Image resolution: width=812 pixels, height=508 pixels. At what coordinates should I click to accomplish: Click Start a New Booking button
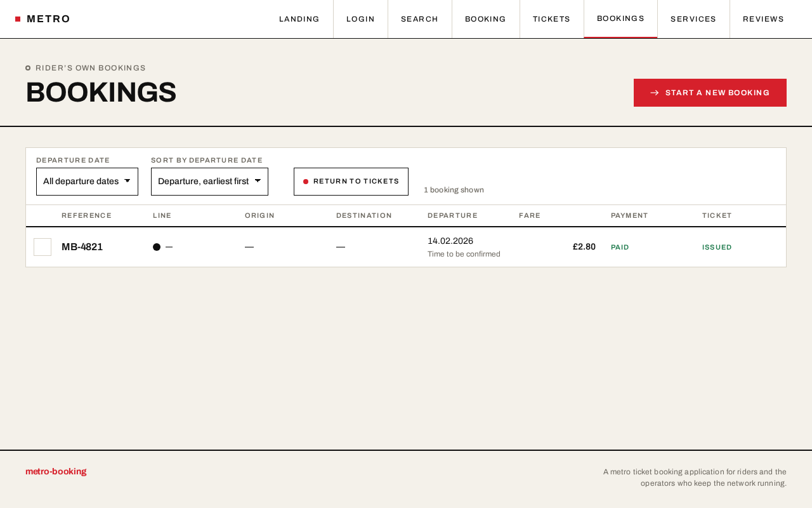710,93
